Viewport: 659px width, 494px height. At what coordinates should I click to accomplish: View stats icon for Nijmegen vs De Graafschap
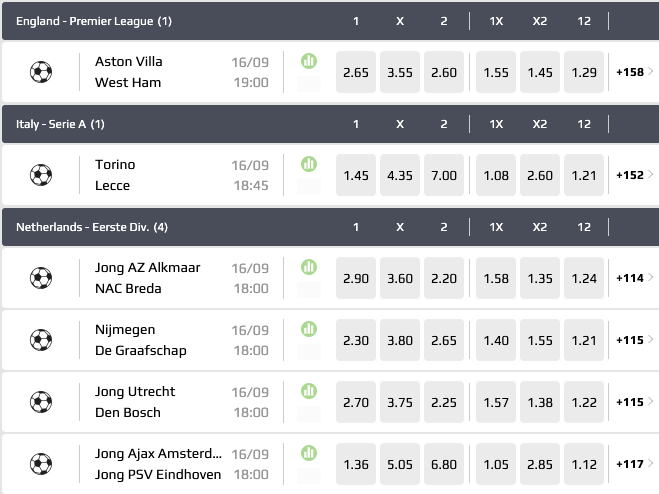point(309,328)
